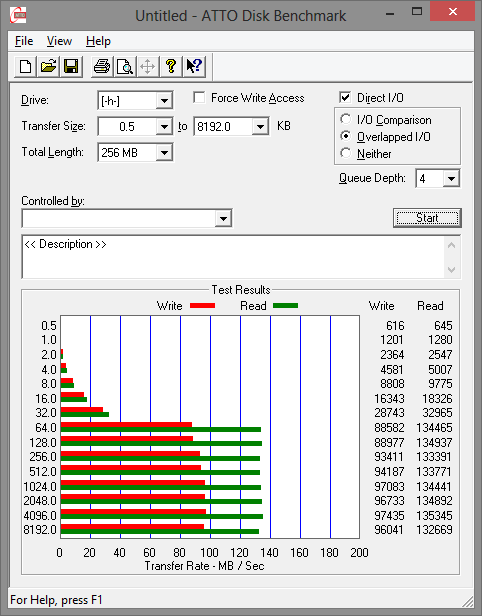Click the four-arrow move toolbar icon

tap(148, 66)
